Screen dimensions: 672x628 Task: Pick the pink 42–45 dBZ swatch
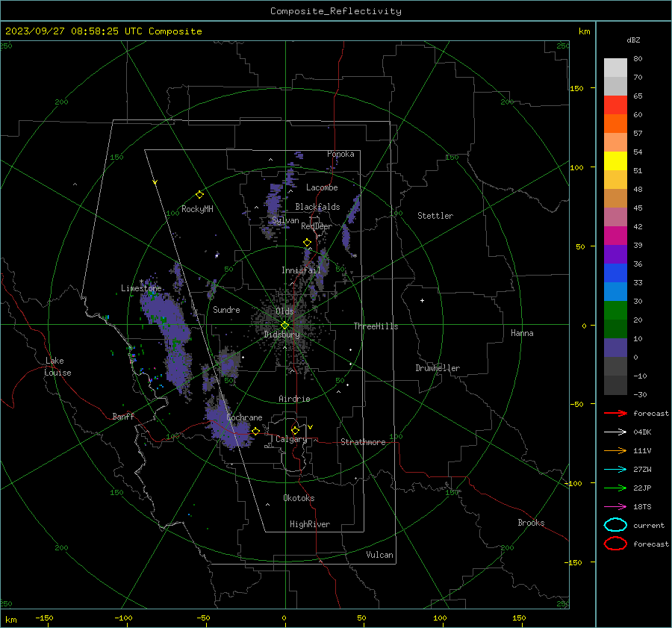pyautogui.click(x=615, y=217)
